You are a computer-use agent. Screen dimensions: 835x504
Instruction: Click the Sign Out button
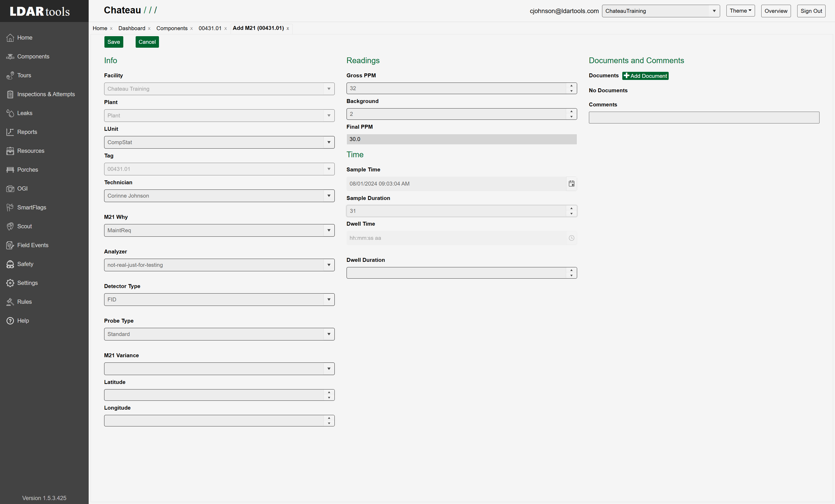tap(811, 11)
